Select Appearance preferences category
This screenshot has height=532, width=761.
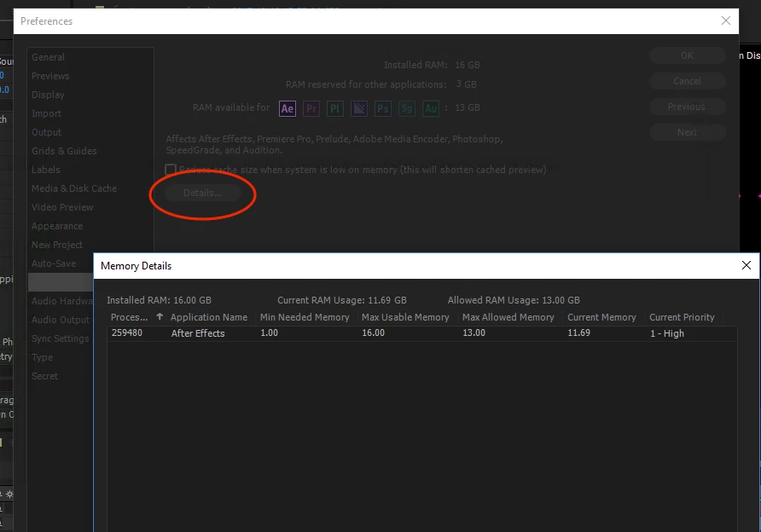(x=57, y=226)
